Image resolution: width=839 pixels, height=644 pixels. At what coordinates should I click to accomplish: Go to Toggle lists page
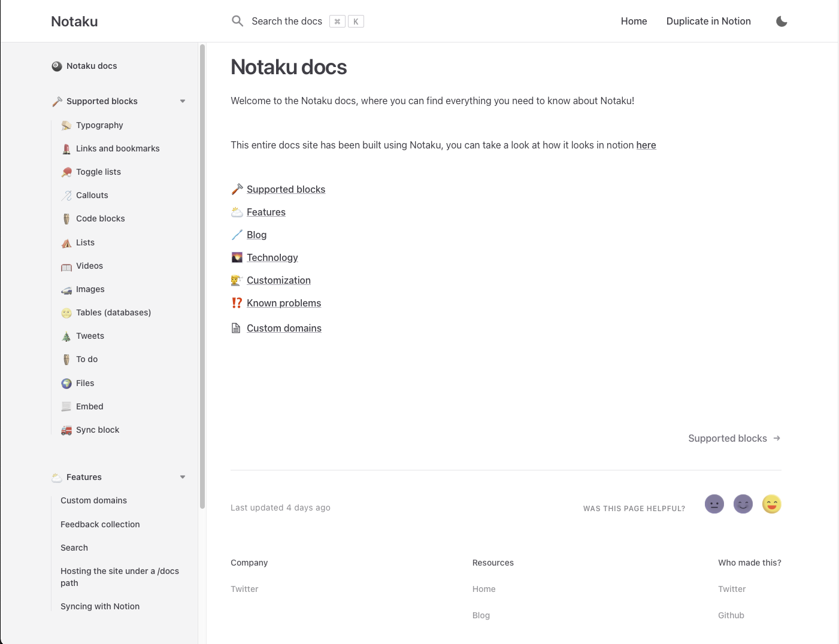click(98, 172)
